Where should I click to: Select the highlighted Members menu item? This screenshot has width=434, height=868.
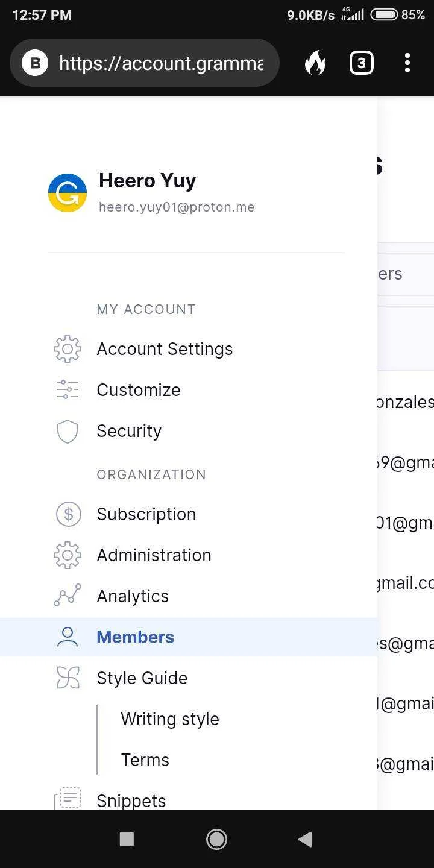pos(189,637)
